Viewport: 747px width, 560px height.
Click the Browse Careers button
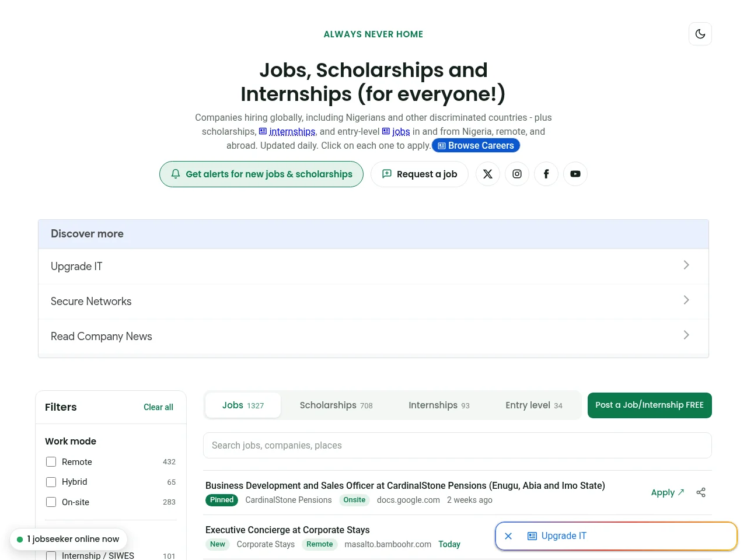click(x=476, y=146)
